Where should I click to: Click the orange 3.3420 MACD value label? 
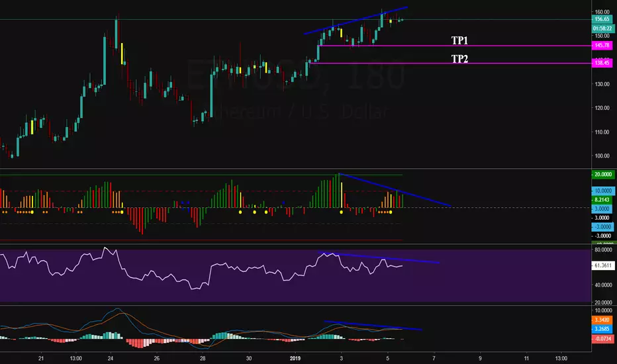click(602, 320)
